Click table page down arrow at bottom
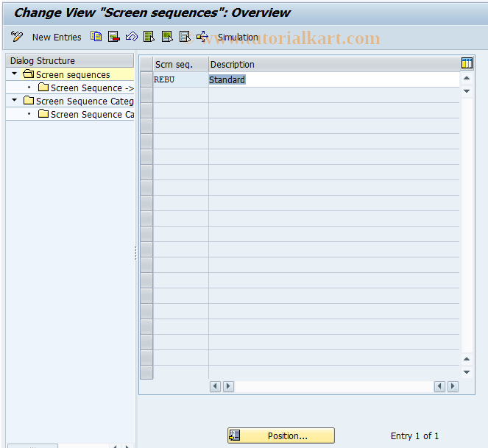488x448 pixels. tap(467, 372)
